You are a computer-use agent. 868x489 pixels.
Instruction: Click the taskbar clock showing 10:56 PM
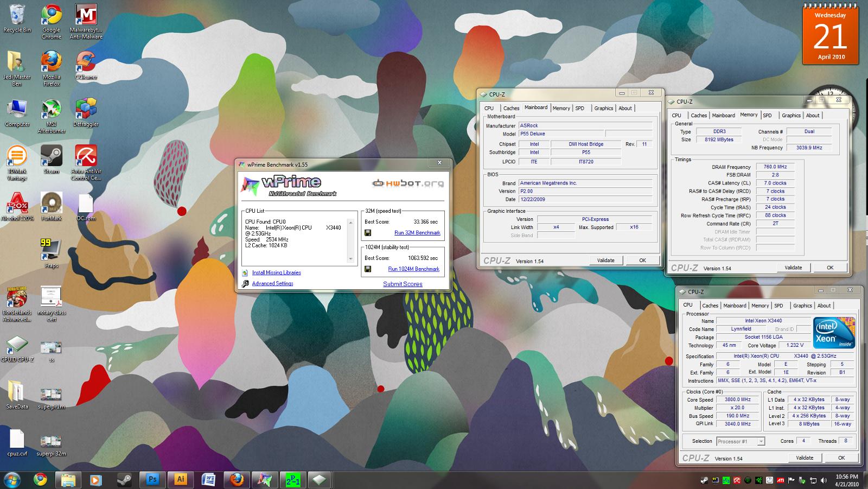point(847,480)
